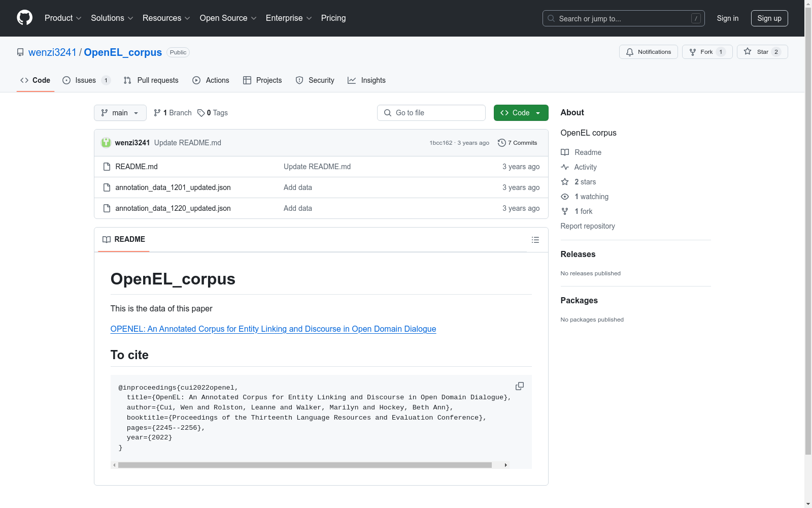Open the OpenEL_corpus repository name link

[x=123, y=52]
